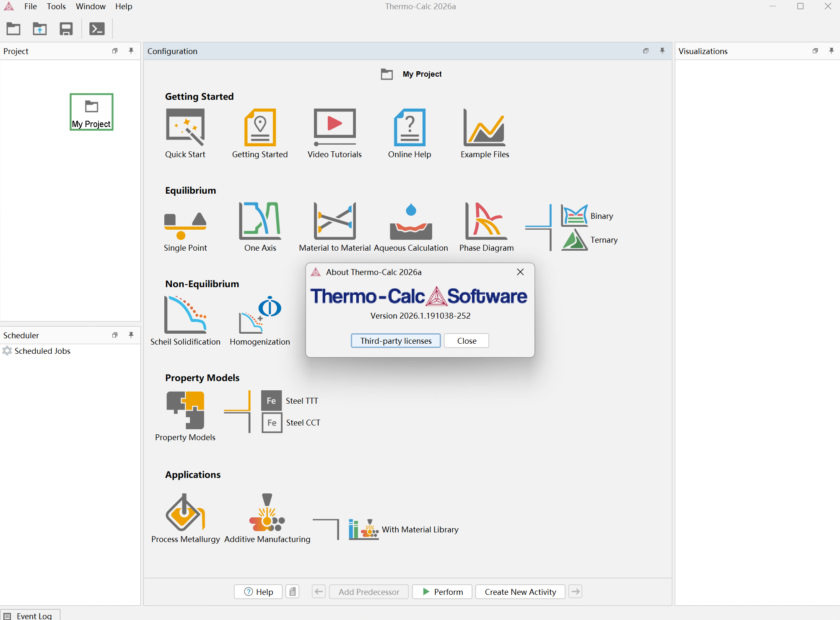This screenshot has width=840, height=620.
Task: Undock the Visualizations panel
Action: (x=815, y=51)
